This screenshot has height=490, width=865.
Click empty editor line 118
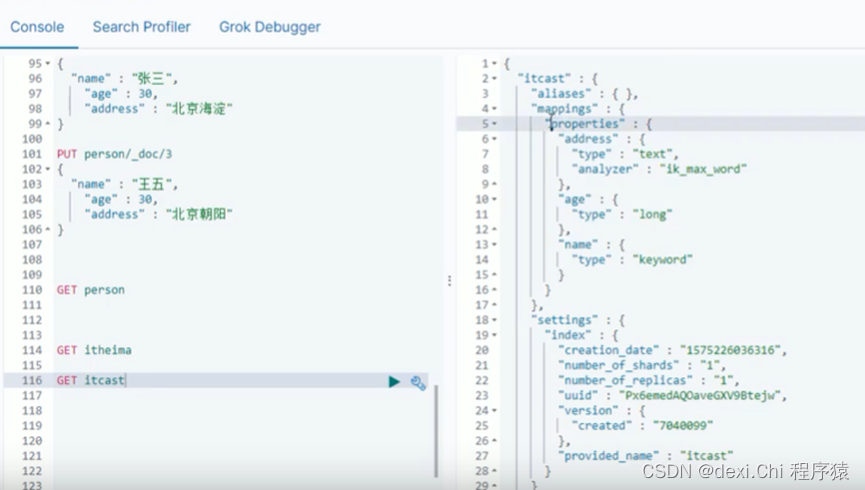click(243, 411)
